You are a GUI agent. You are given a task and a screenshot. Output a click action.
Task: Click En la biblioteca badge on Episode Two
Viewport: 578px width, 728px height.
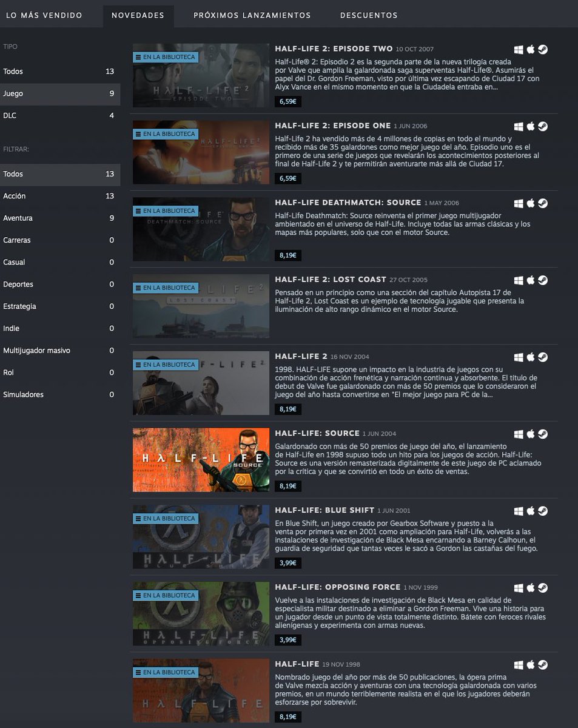tap(166, 57)
